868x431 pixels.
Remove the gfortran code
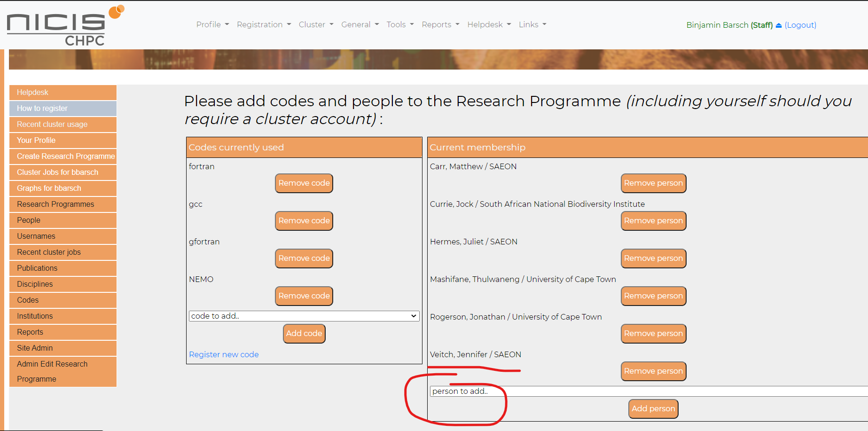304,259
